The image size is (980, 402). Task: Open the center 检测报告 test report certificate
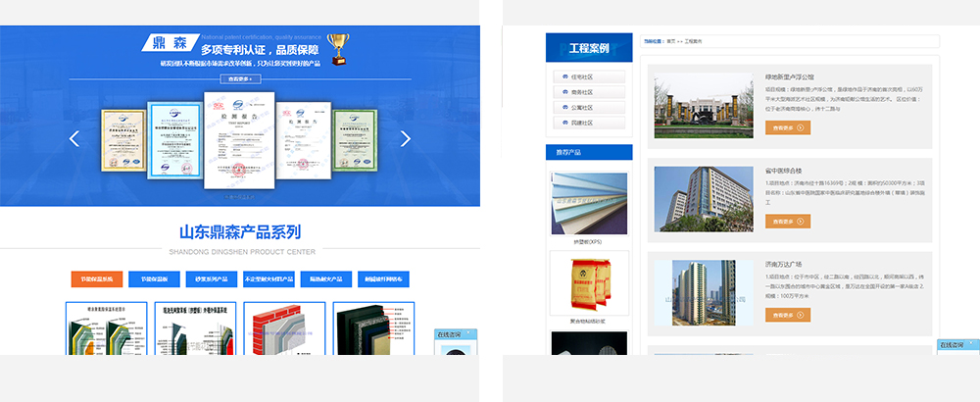pos(240,140)
